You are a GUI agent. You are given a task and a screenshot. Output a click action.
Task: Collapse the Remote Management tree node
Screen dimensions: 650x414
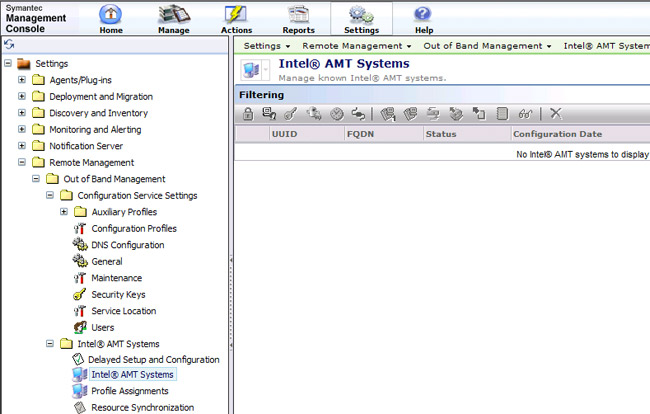[x=22, y=163]
